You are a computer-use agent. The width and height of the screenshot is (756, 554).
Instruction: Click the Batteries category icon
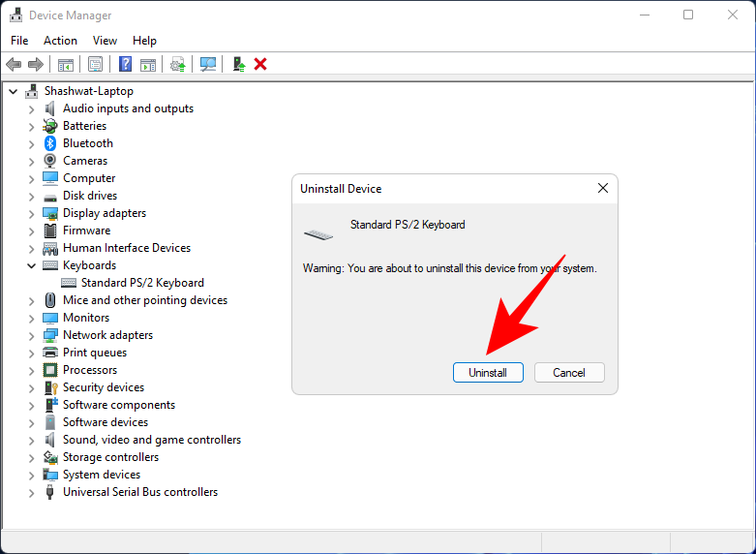(x=50, y=126)
